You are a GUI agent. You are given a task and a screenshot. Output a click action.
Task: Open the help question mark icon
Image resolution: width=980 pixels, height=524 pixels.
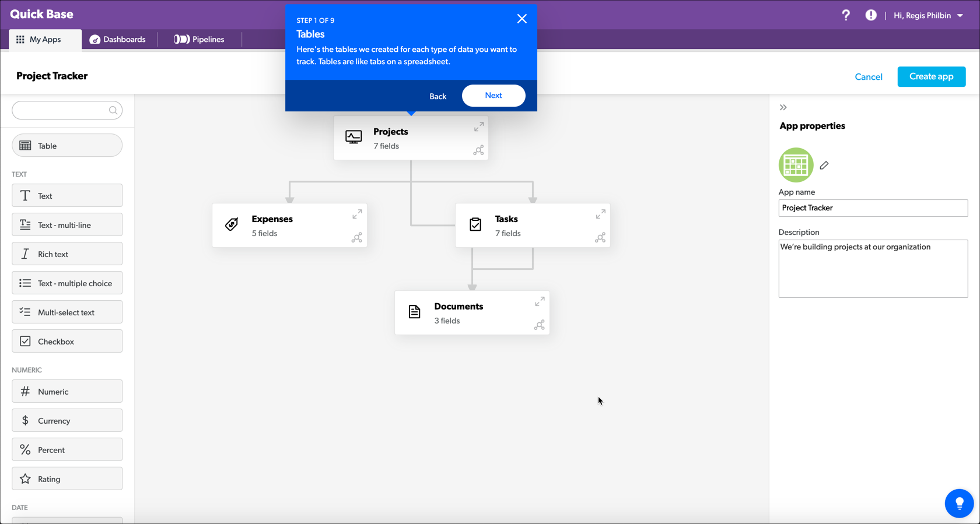[x=845, y=15]
